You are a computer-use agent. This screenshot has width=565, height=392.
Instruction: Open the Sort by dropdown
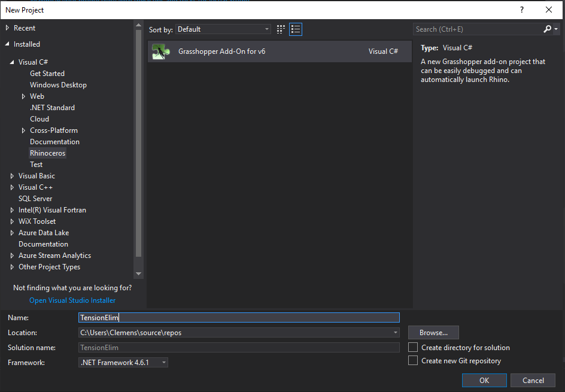point(223,29)
